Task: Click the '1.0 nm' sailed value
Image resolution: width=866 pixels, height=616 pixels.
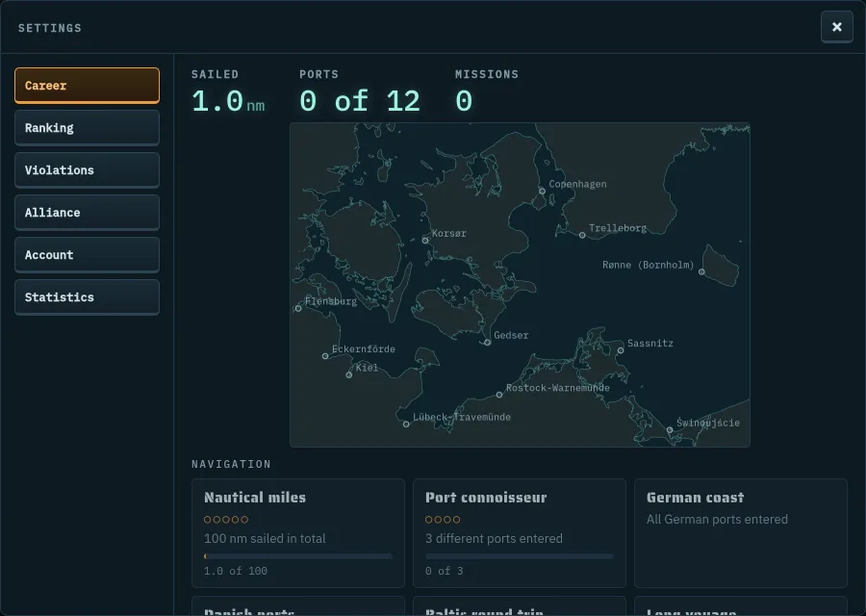Action: coord(228,101)
